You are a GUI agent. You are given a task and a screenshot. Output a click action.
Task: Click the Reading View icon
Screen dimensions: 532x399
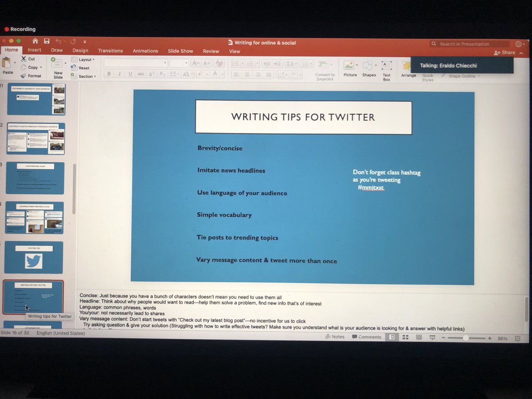(x=419, y=337)
